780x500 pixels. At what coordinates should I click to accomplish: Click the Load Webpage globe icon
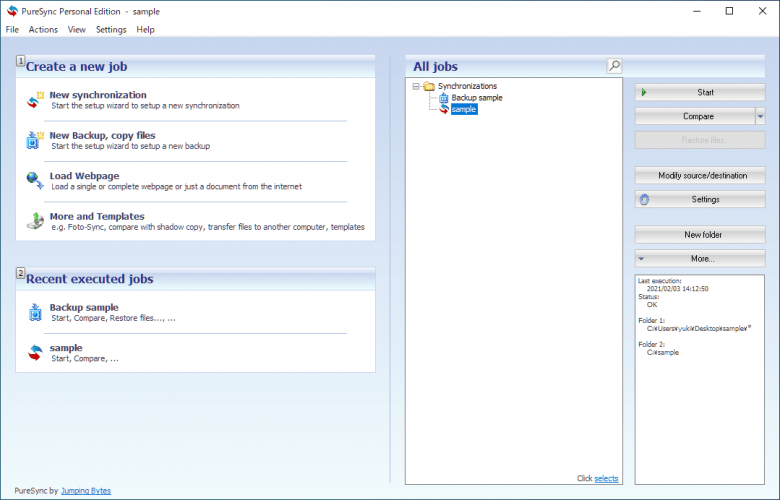(x=35, y=180)
